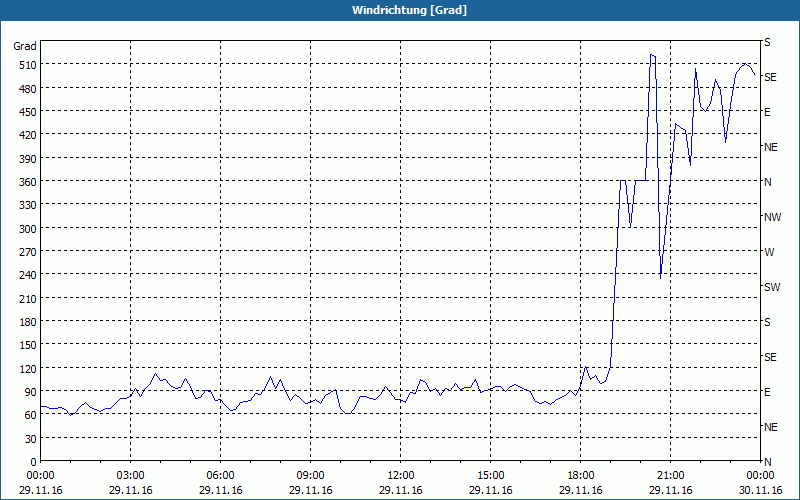This screenshot has width=800, height=500.
Task: Click the 15:00 time axis label
Action: pos(491,476)
